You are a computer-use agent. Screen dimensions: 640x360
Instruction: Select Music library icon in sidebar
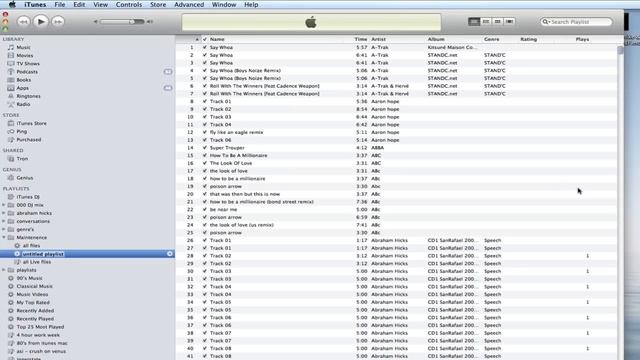point(11,47)
